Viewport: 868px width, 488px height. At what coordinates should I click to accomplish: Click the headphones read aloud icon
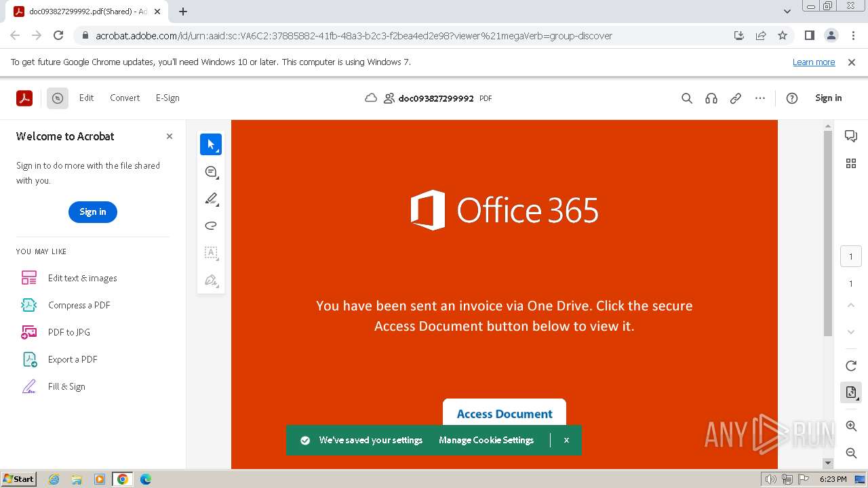coord(711,98)
